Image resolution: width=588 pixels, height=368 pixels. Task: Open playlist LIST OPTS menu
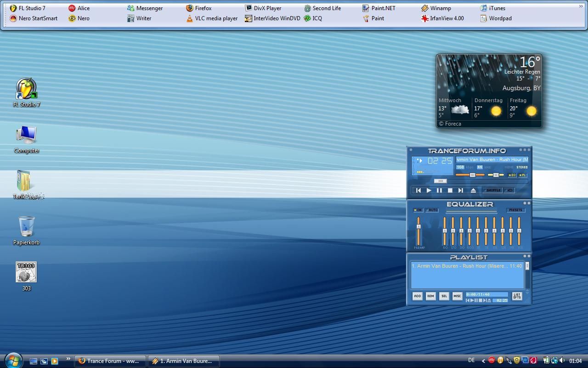click(x=517, y=296)
